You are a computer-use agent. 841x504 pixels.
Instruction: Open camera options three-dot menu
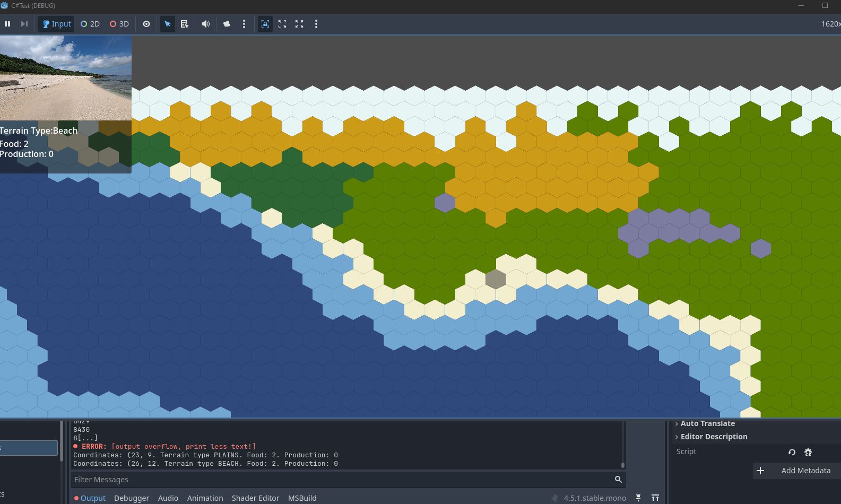(244, 24)
